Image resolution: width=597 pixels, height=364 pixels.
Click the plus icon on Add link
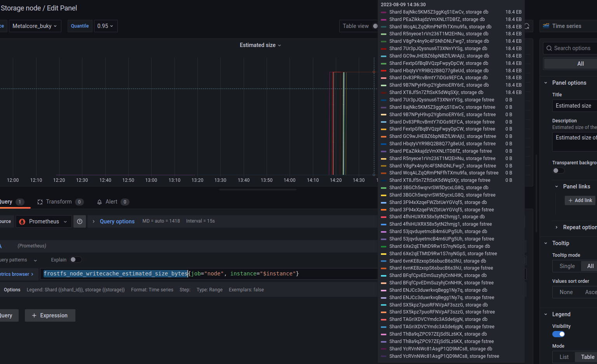[571, 200]
